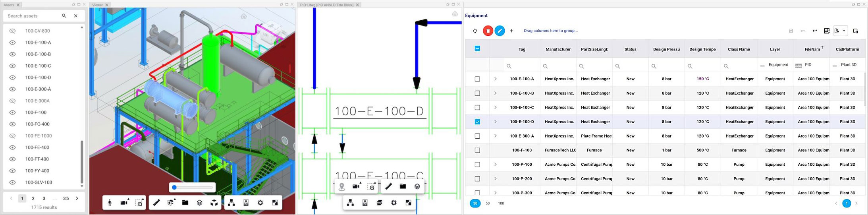Open the export dropdown arrow
Image resolution: width=868 pixels, height=215 pixels.
[x=844, y=31]
